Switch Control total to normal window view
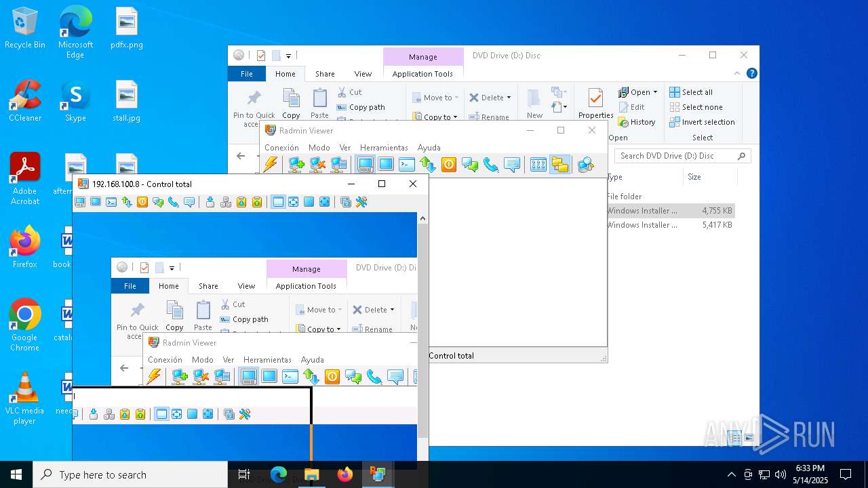868x488 pixels. pyautogui.click(x=278, y=202)
